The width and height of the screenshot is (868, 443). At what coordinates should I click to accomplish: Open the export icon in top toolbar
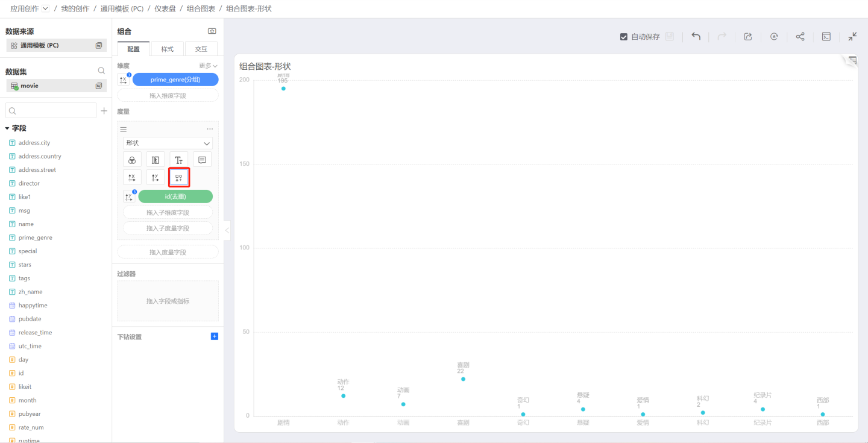(748, 37)
